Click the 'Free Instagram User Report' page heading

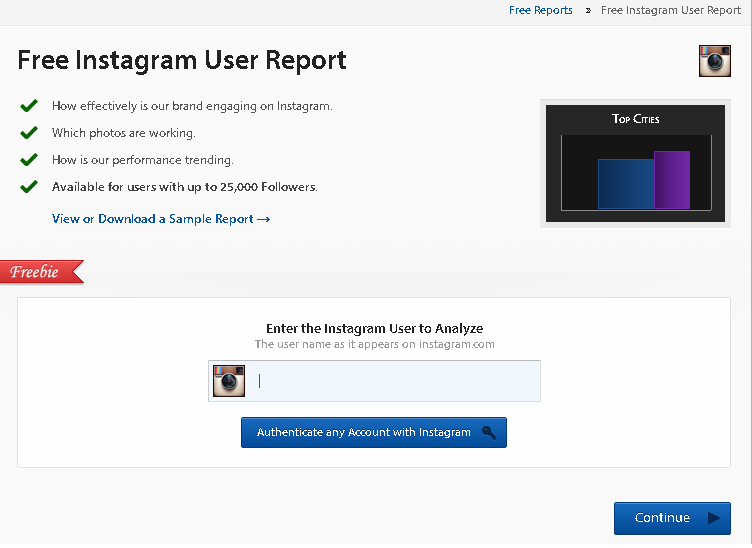click(x=182, y=60)
